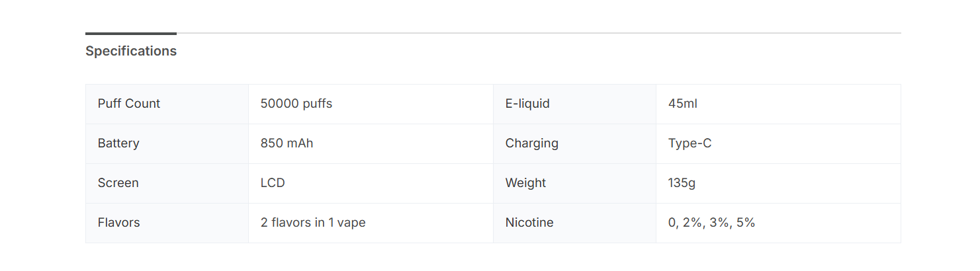Select the 2 flavors in 1 vape text
This screenshot has width=980, height=271.
[313, 223]
